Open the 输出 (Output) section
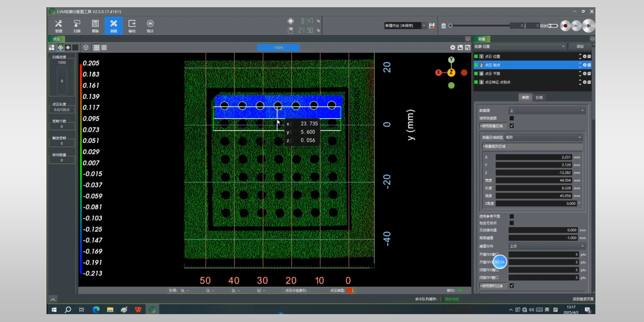Viewport: 644px width, 322px height. pyautogui.click(x=132, y=26)
